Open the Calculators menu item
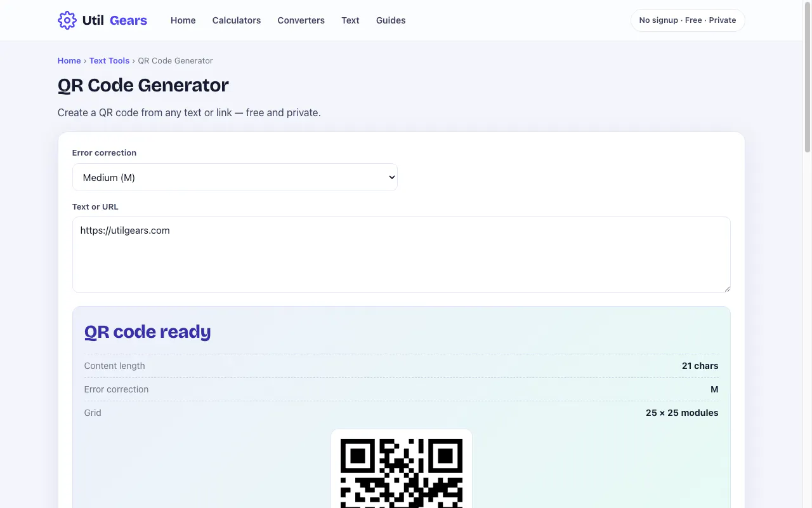This screenshot has height=508, width=812. tap(237, 20)
